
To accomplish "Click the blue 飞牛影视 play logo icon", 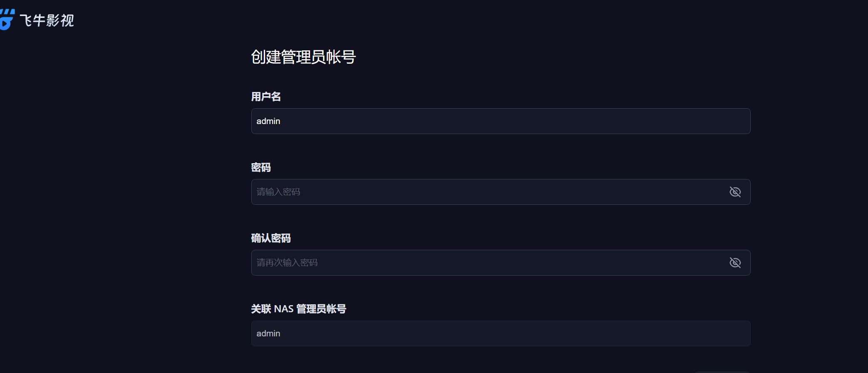I will (7, 19).
